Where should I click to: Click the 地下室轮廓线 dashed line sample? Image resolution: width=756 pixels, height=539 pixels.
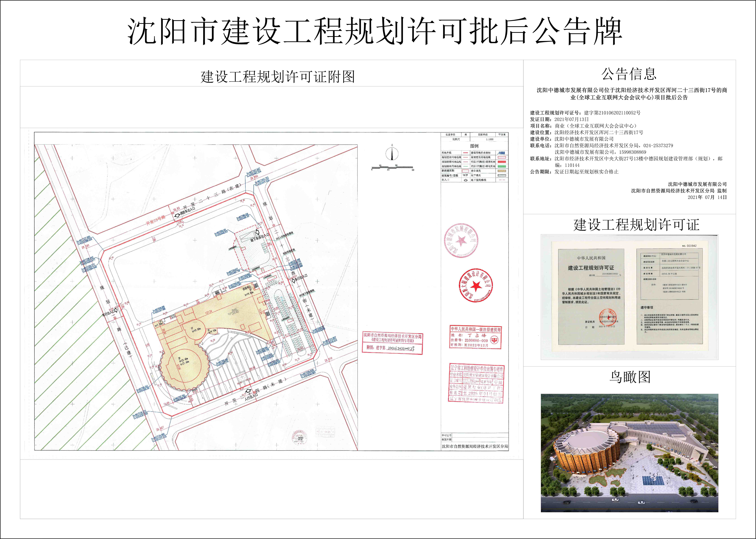[x=502, y=180]
